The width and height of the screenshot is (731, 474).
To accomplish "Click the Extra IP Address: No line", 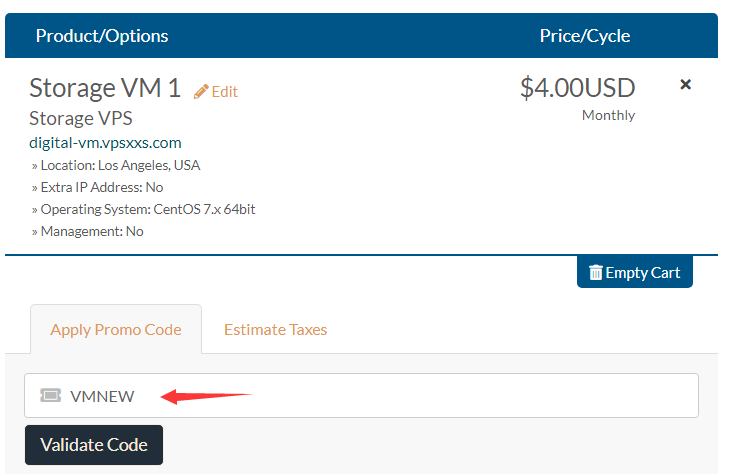I will (97, 187).
